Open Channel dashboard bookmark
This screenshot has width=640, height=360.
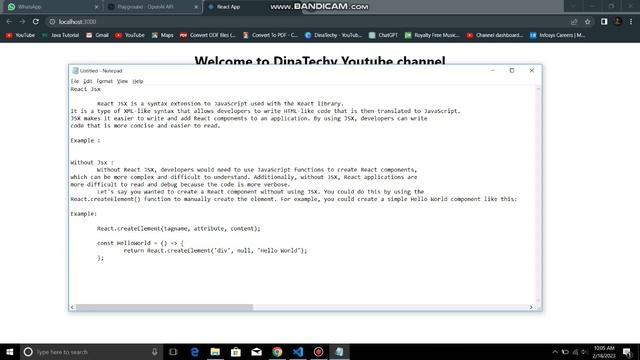point(495,35)
